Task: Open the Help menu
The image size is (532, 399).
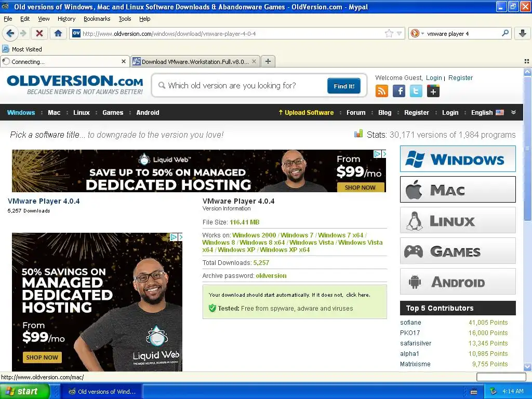Action: pos(145,19)
